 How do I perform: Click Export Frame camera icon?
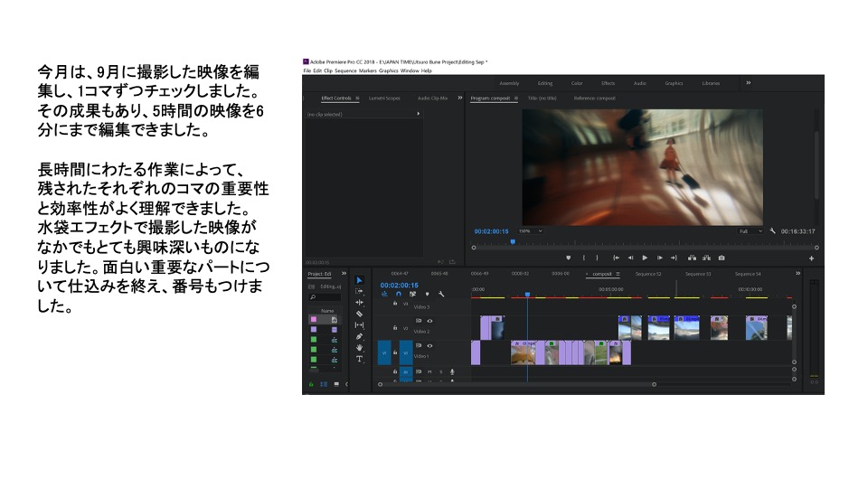pos(722,258)
